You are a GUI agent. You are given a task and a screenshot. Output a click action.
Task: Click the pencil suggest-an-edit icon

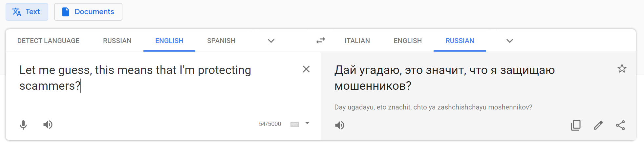[598, 125]
